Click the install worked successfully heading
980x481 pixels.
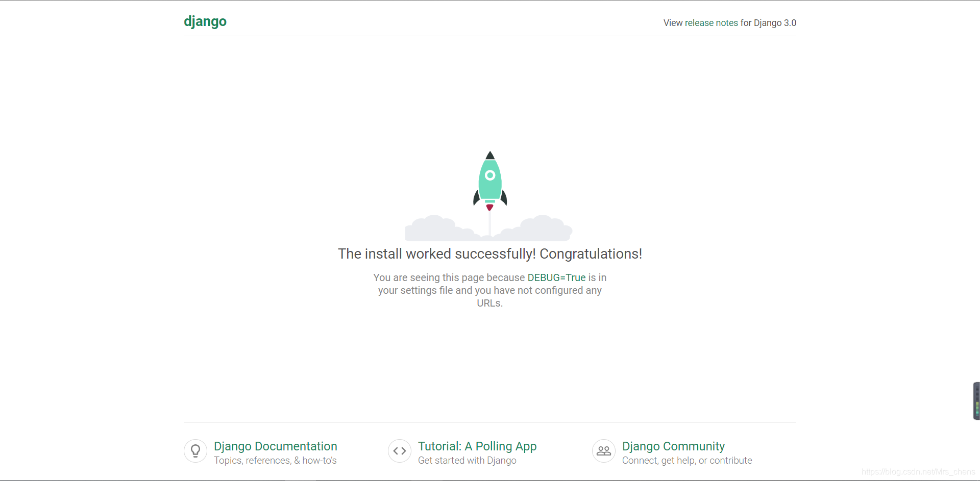490,254
